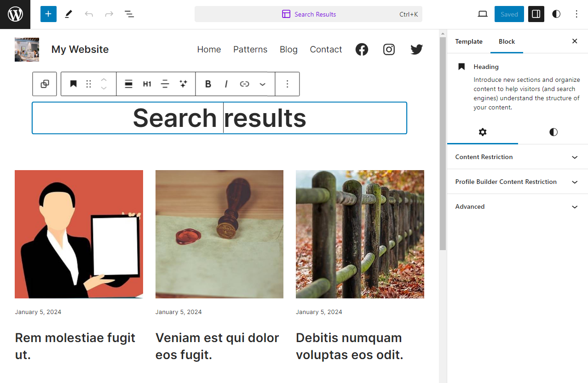
Task: Expand the Content Restriction panel
Action: pyautogui.click(x=518, y=157)
